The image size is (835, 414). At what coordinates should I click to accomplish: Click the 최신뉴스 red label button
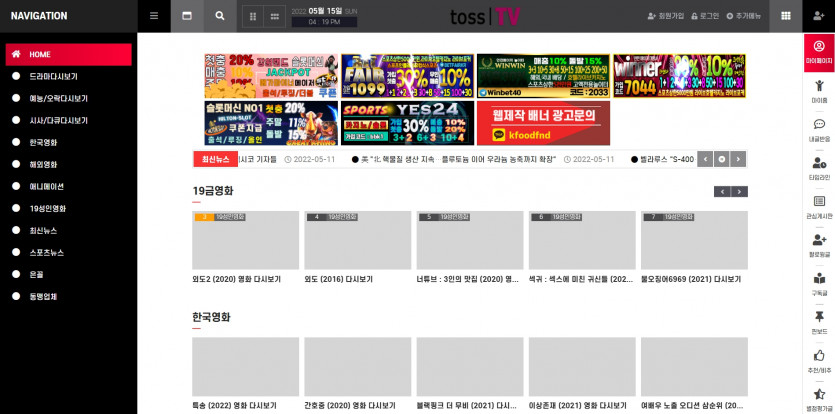215,159
